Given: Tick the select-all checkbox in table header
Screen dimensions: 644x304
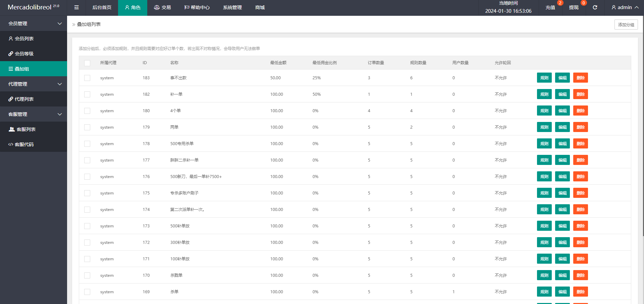Looking at the screenshot, I should pyautogui.click(x=87, y=63).
